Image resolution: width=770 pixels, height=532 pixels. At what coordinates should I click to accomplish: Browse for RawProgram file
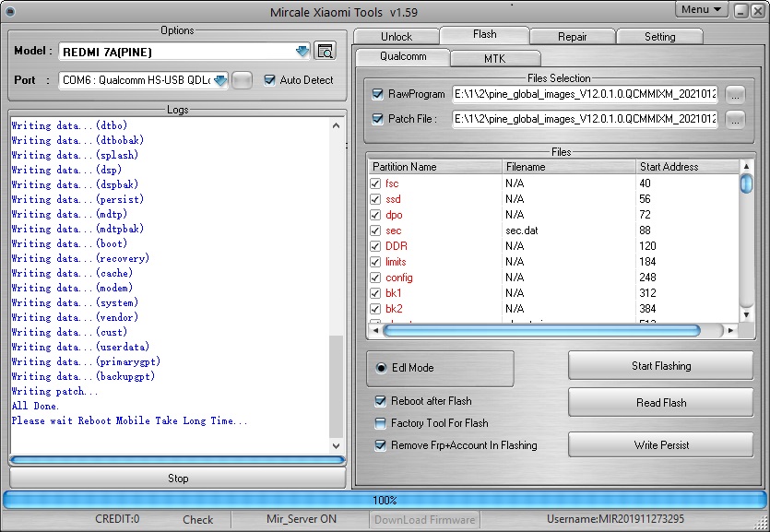pyautogui.click(x=735, y=94)
